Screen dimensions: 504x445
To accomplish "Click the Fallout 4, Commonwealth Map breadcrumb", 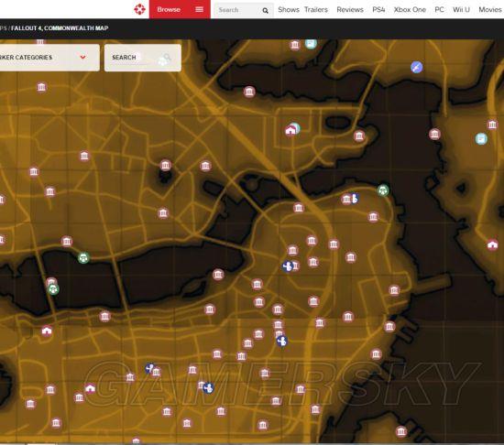I will (60, 28).
